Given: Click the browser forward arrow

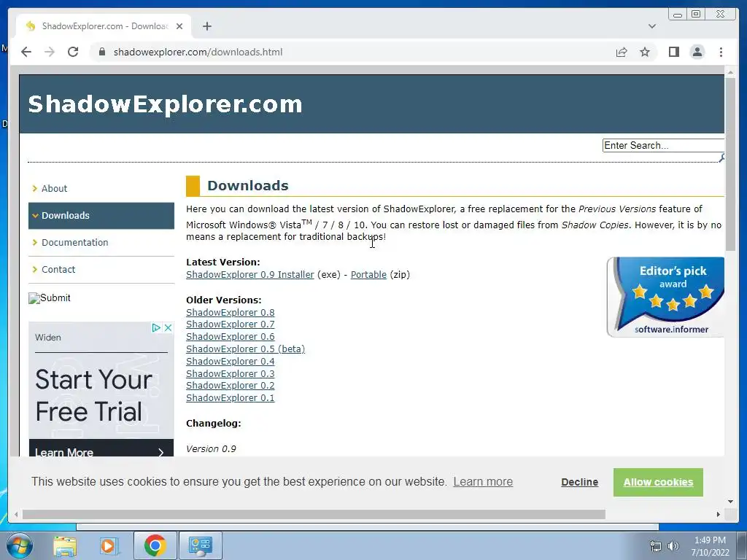Looking at the screenshot, I should click(x=50, y=52).
